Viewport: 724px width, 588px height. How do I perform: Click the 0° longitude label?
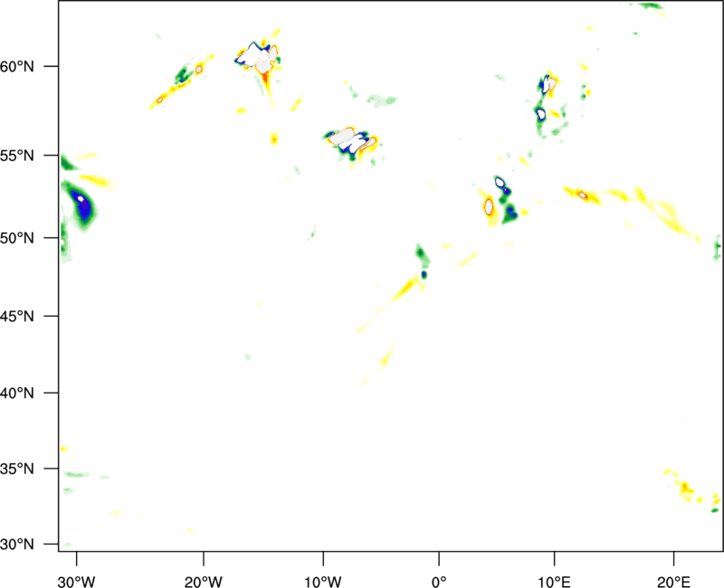439,582
